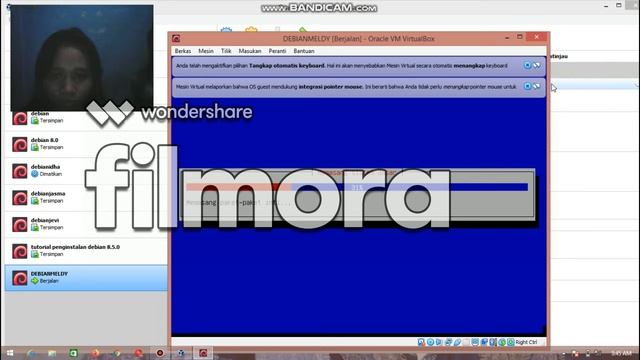The height and width of the screenshot is (360, 640).
Task: Dismiss the mouse pointer integration notification
Action: pyautogui.click(x=527, y=86)
